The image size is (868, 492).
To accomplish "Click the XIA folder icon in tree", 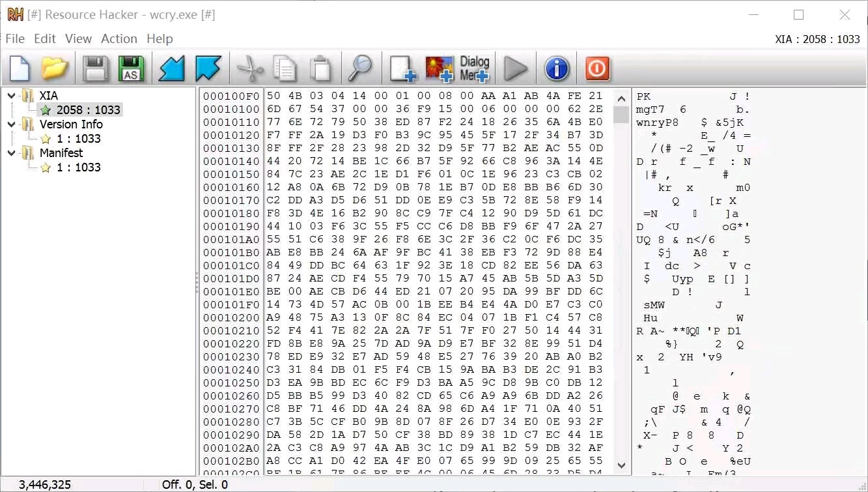I will pos(28,96).
